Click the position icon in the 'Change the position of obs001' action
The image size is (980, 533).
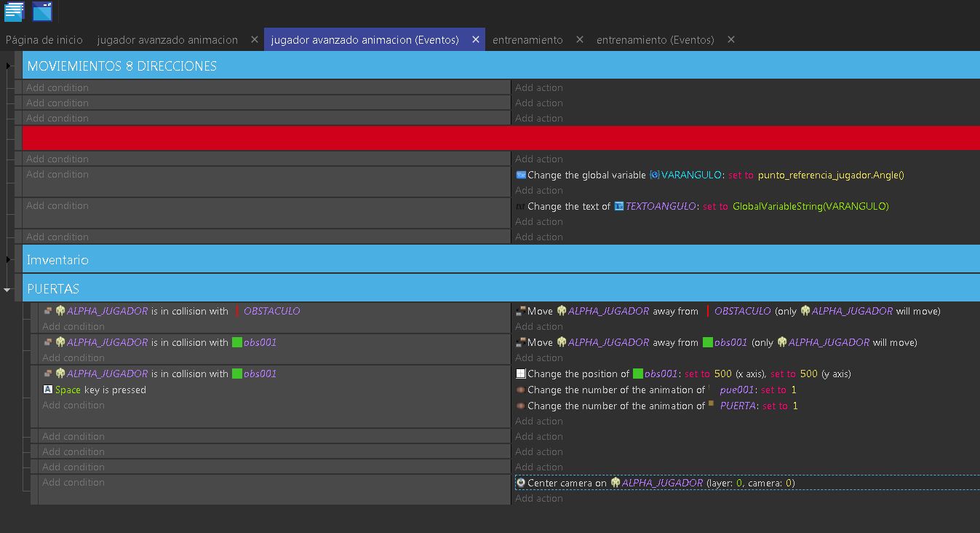[521, 374]
